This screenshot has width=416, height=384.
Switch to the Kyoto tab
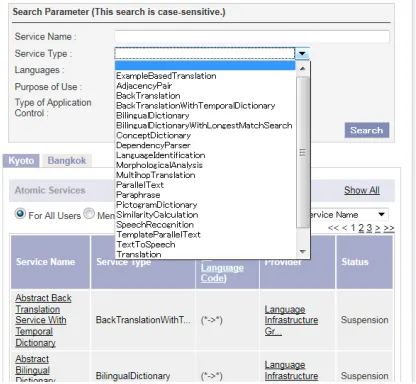click(21, 161)
